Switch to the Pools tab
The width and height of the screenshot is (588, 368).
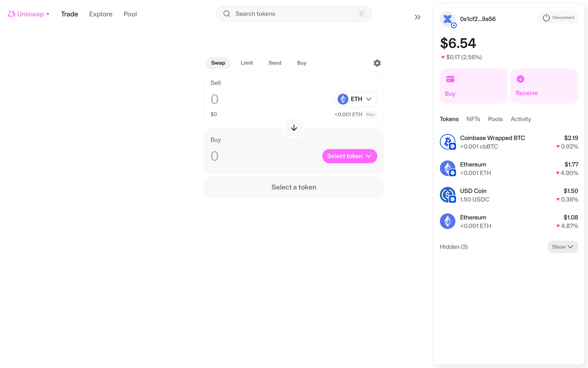point(495,119)
